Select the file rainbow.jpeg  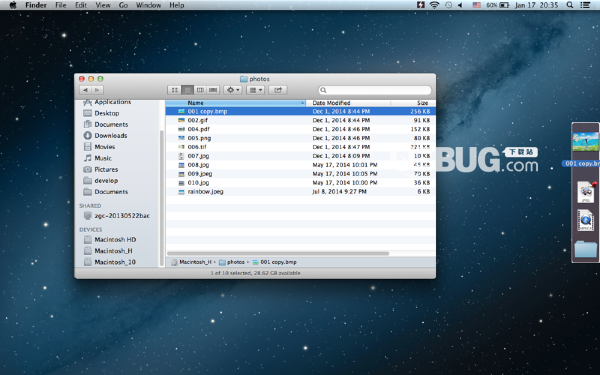(300, 192)
